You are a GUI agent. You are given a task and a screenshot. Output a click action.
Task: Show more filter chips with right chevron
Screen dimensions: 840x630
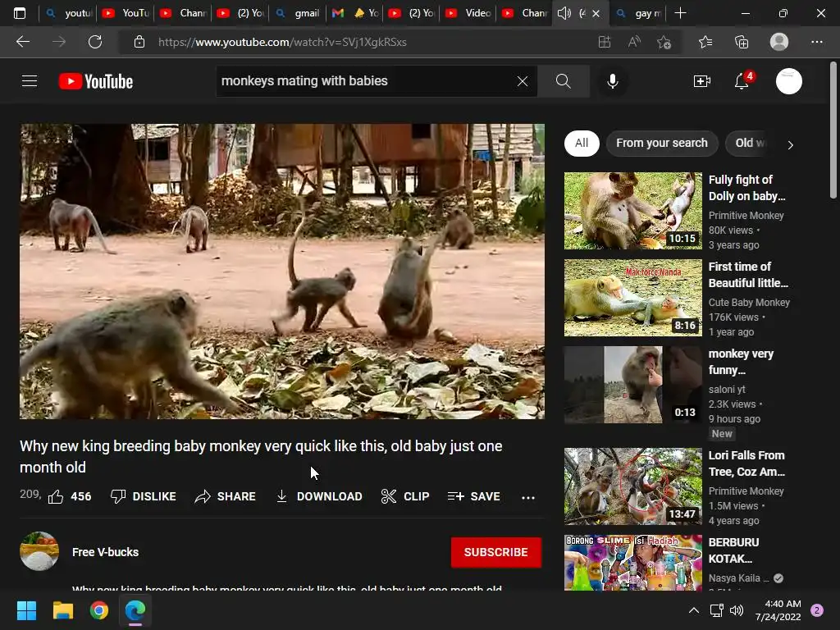(790, 144)
